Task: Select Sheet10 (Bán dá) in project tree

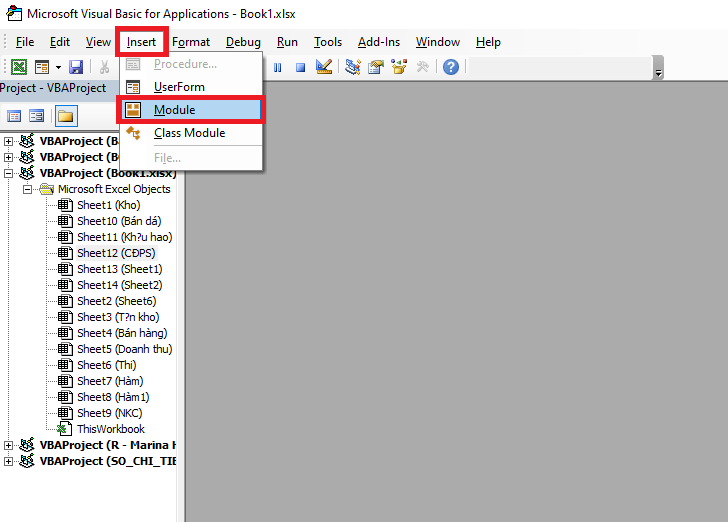Action: point(119,221)
